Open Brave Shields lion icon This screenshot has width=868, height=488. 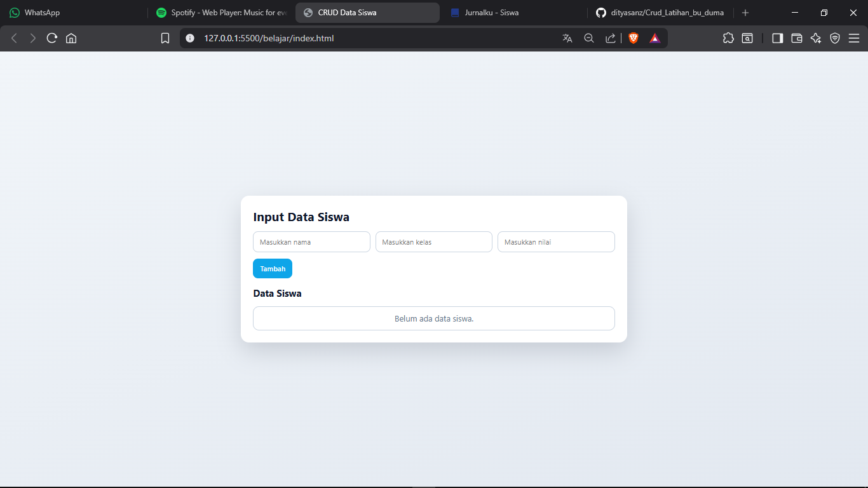[x=634, y=38]
